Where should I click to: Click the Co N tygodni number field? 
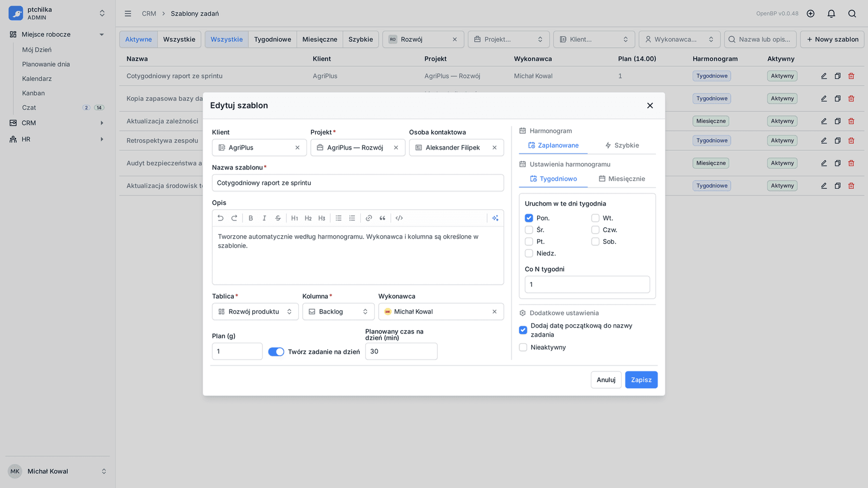[x=587, y=285]
